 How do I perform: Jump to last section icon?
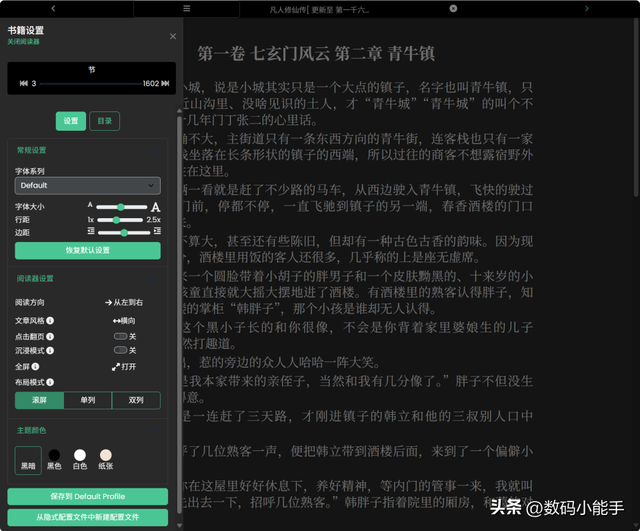point(165,83)
